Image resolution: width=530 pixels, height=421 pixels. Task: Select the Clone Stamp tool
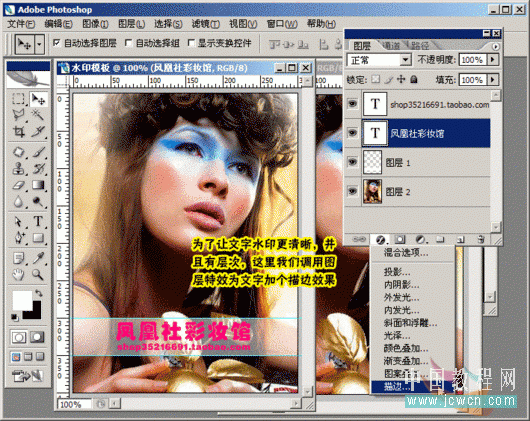19,168
